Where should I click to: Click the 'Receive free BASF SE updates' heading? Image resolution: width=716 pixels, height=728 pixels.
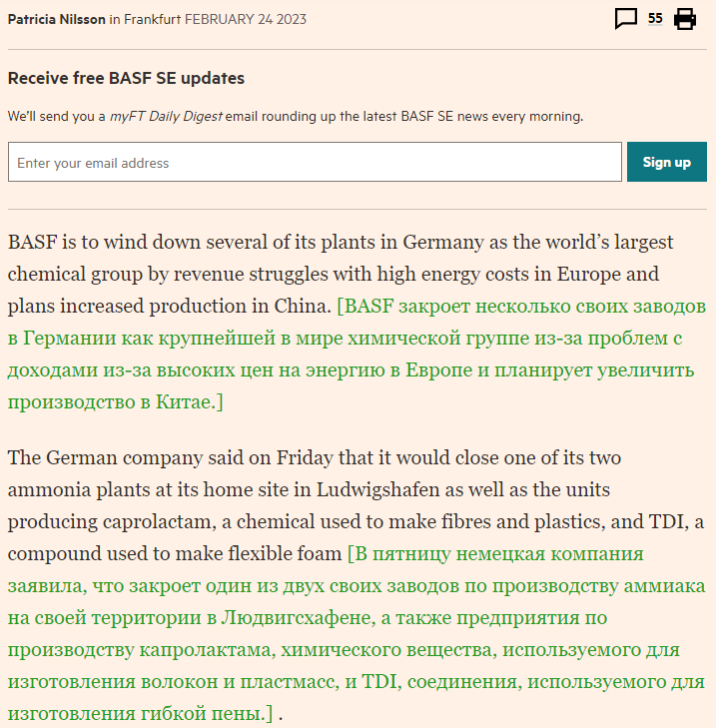pos(126,78)
